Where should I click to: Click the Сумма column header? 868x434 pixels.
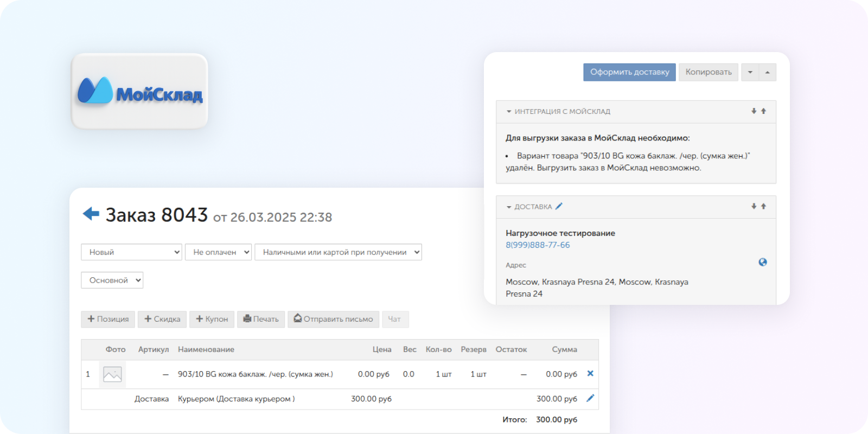coord(564,349)
